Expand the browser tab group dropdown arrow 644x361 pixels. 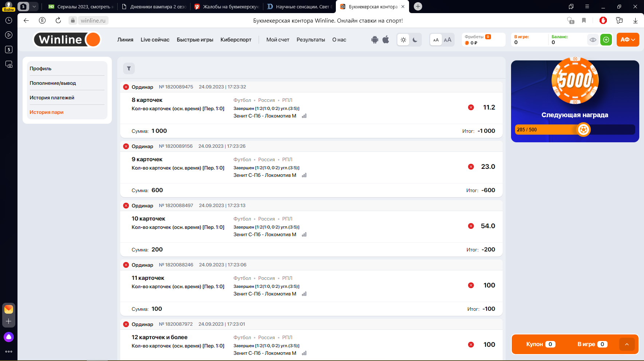click(x=34, y=7)
